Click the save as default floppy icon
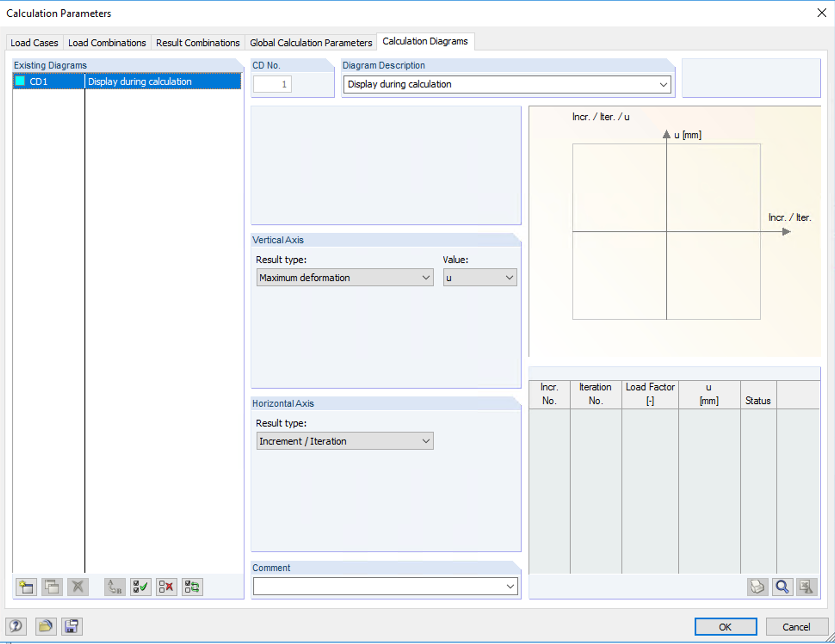The height and width of the screenshot is (644, 835). 71,626
